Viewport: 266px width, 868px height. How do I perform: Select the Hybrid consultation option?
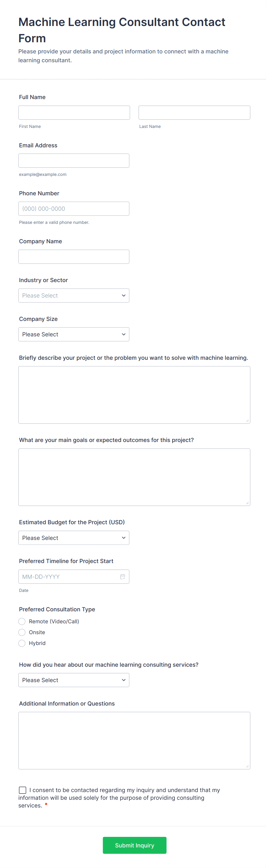point(22,643)
